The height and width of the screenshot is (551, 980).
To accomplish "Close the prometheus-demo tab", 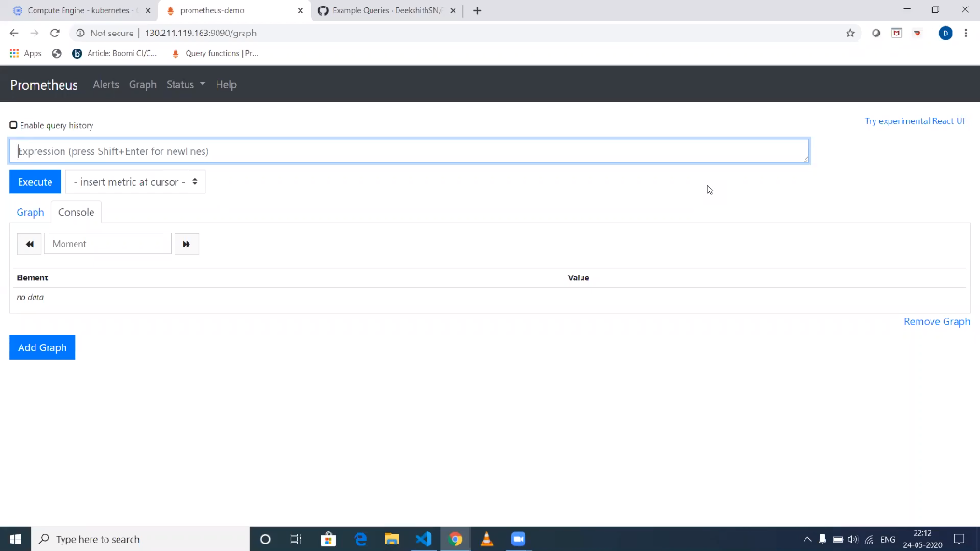I will 300,10.
